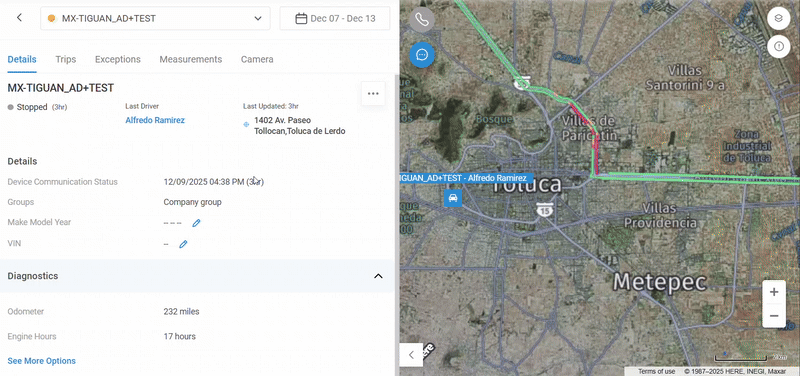Edit Make Model Year pencil icon
Image resolution: width=800 pixels, height=376 pixels.
tap(196, 223)
